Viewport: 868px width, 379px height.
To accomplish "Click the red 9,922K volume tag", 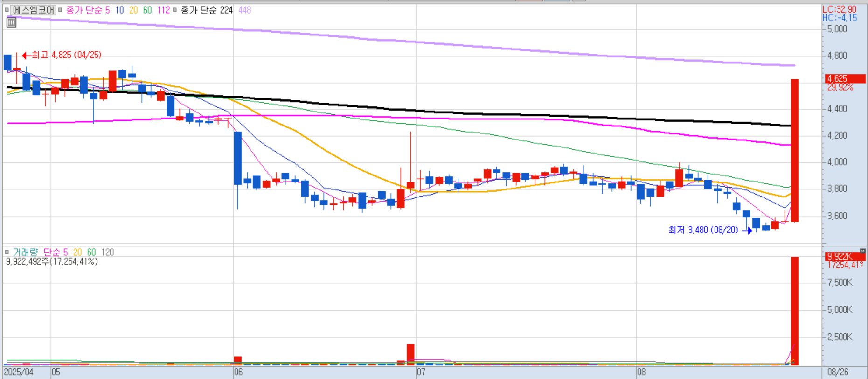I will pos(845,256).
